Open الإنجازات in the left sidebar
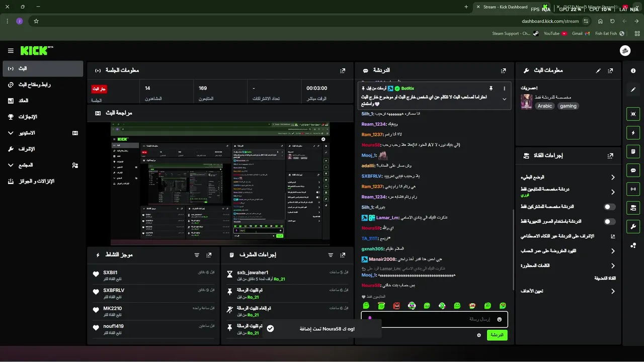 point(43,117)
